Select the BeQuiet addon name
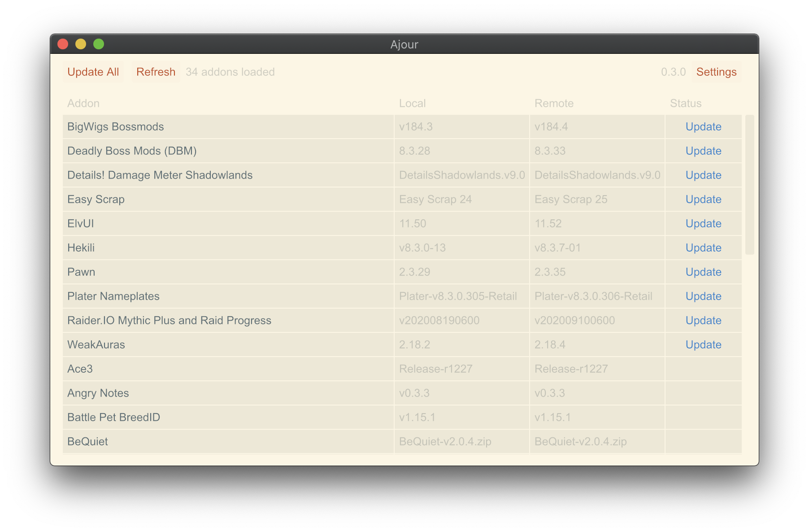This screenshot has width=809, height=532. pos(87,441)
